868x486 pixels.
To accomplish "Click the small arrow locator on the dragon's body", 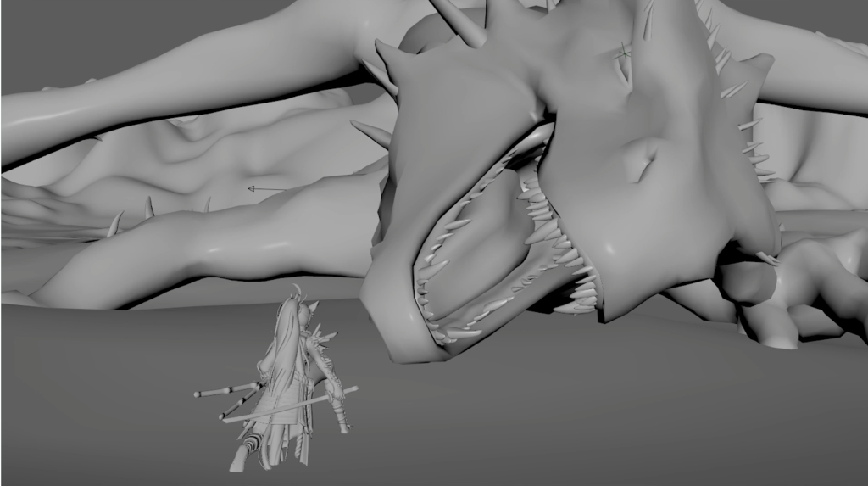I will [x=266, y=189].
